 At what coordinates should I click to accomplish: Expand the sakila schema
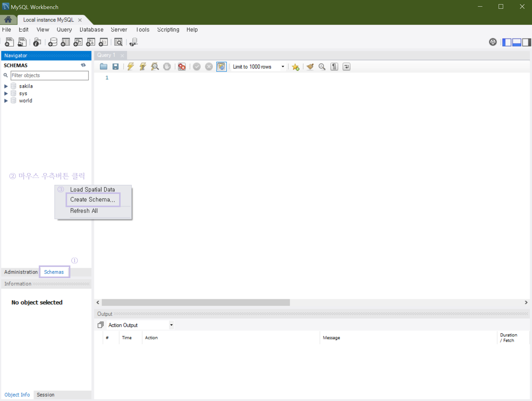coord(6,86)
